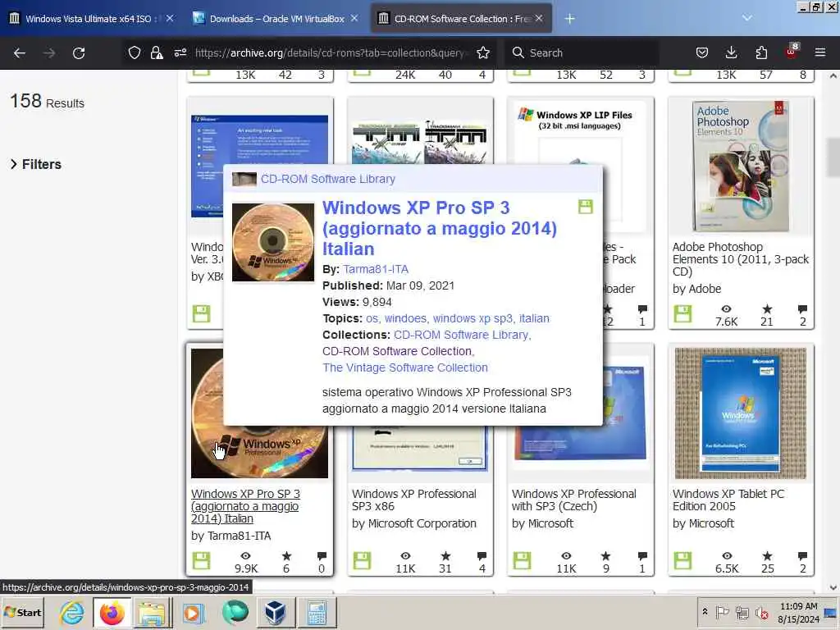The height and width of the screenshot is (630, 840).
Task: Reload the page with the refresh icon
Action: click(x=79, y=52)
